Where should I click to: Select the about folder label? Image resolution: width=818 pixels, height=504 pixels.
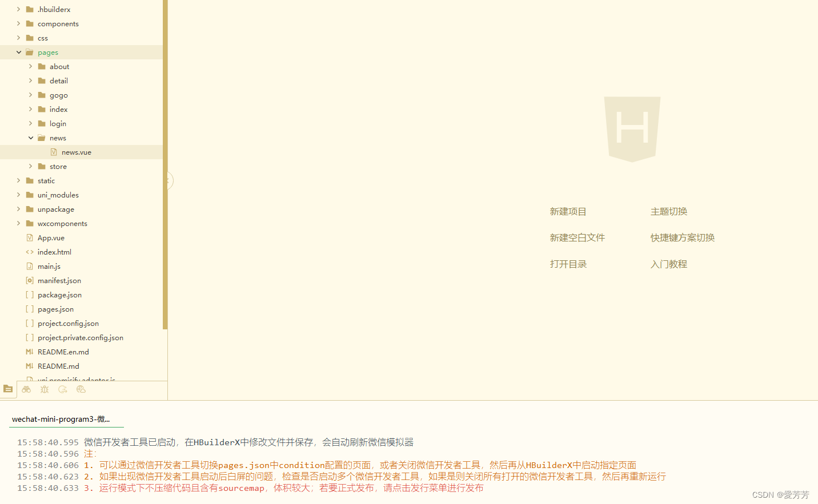click(59, 66)
